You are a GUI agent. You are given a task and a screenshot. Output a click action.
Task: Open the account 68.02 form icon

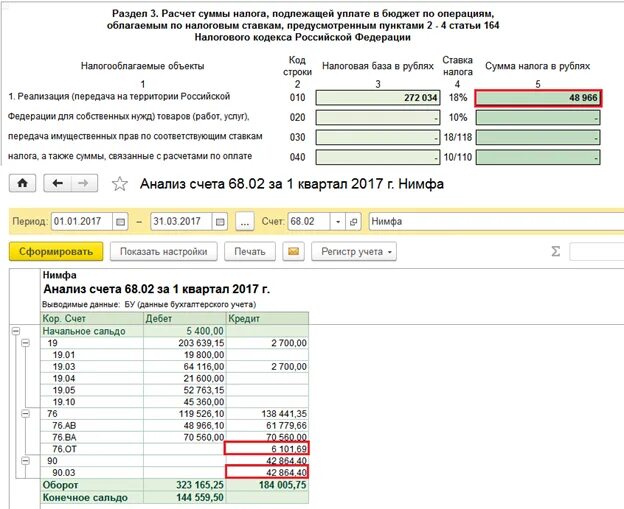353,222
